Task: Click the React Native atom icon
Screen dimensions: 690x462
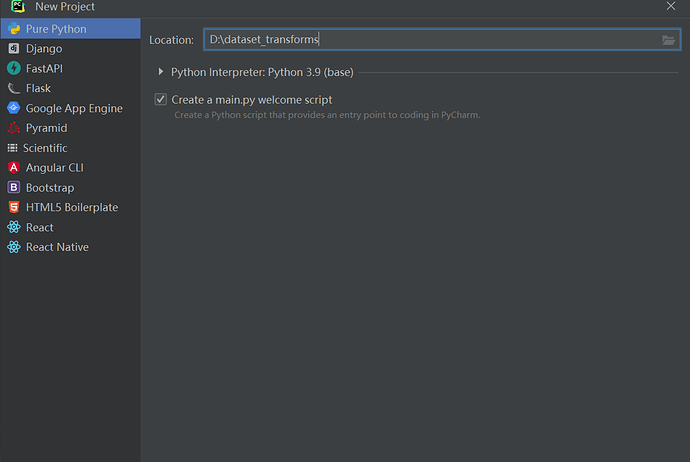Action: (14, 247)
